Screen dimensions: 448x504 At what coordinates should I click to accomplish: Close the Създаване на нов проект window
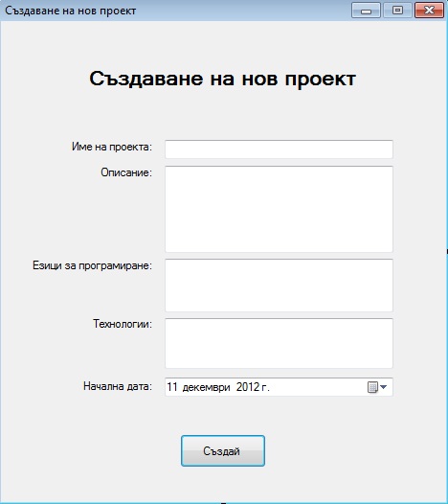tap(429, 11)
